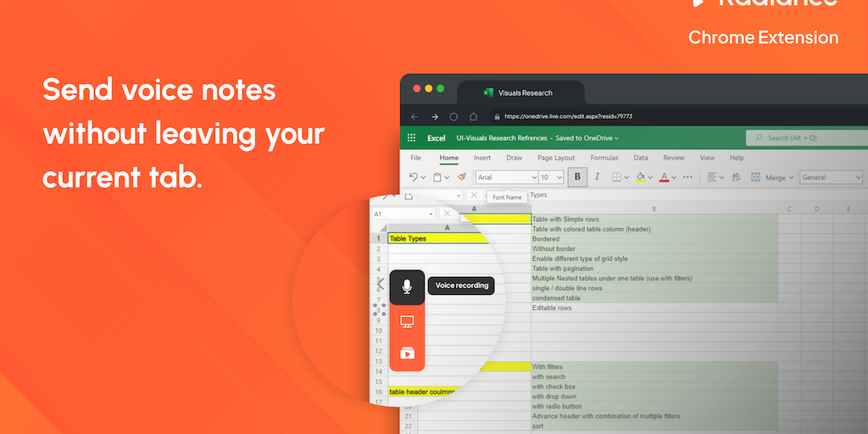Open the video library icon in the orange panel

407,353
